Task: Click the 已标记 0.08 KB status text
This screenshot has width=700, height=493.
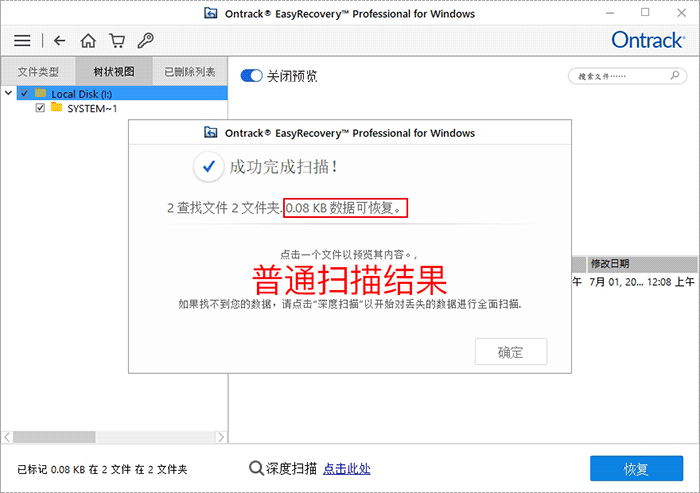Action: coord(102,469)
